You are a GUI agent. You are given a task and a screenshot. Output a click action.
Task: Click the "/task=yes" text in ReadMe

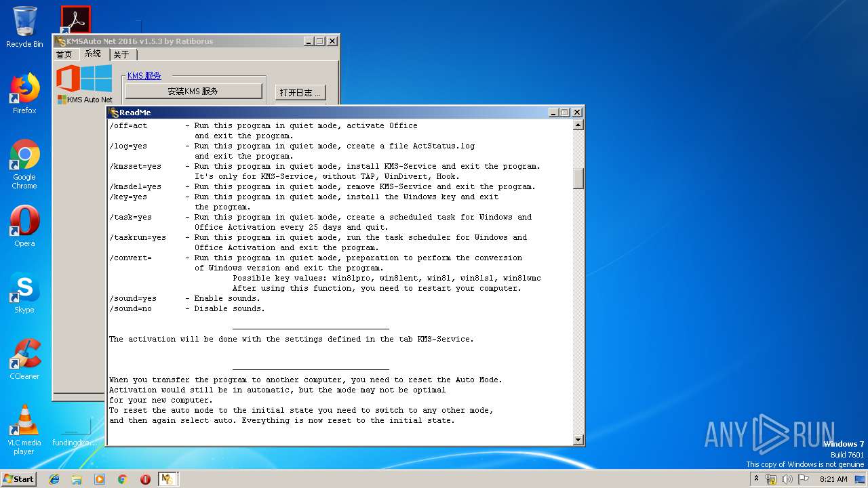(x=131, y=217)
